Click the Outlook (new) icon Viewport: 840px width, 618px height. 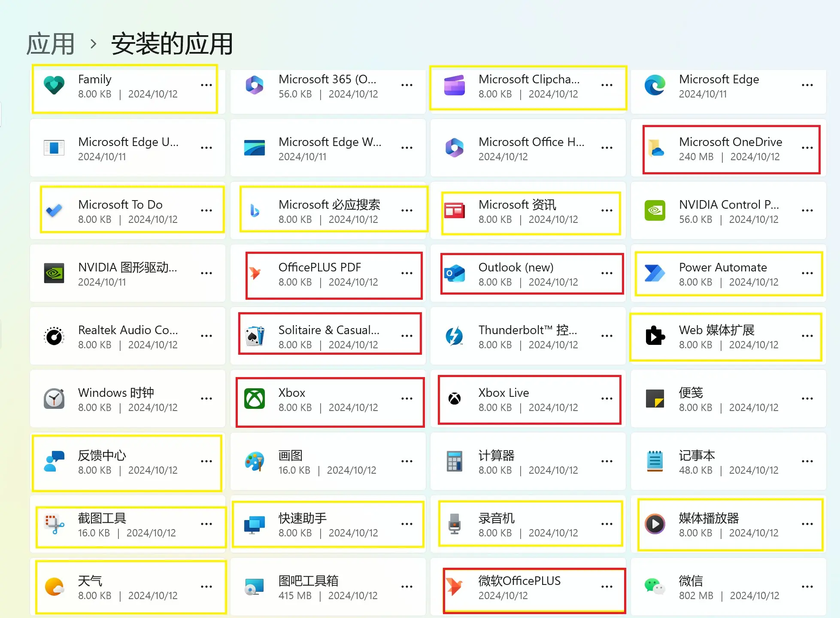click(455, 273)
